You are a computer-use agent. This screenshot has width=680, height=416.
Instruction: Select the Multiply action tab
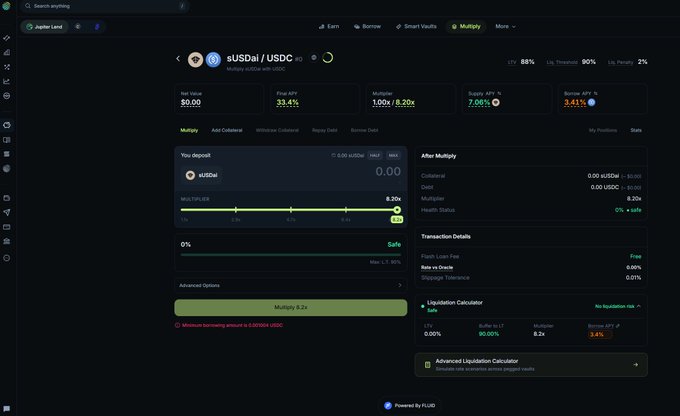click(189, 130)
